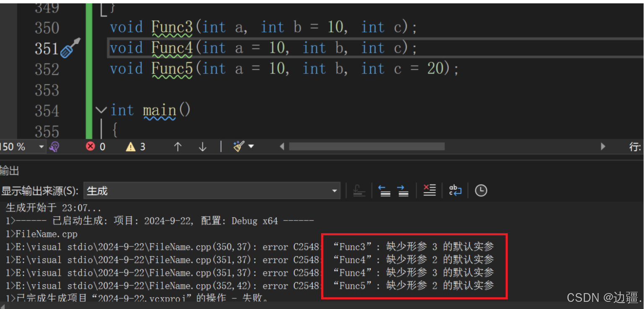
Task: Open the code cleanup profile dropdown arrow
Action: (251, 147)
